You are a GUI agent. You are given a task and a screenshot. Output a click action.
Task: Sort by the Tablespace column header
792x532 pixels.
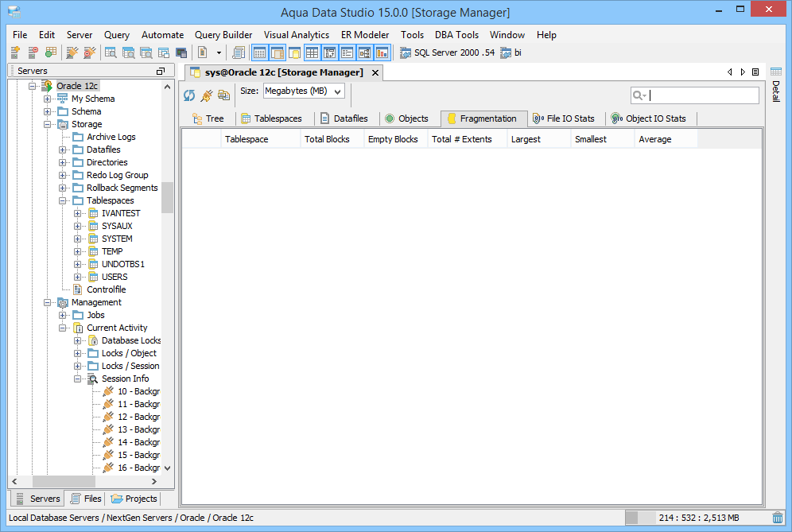260,139
